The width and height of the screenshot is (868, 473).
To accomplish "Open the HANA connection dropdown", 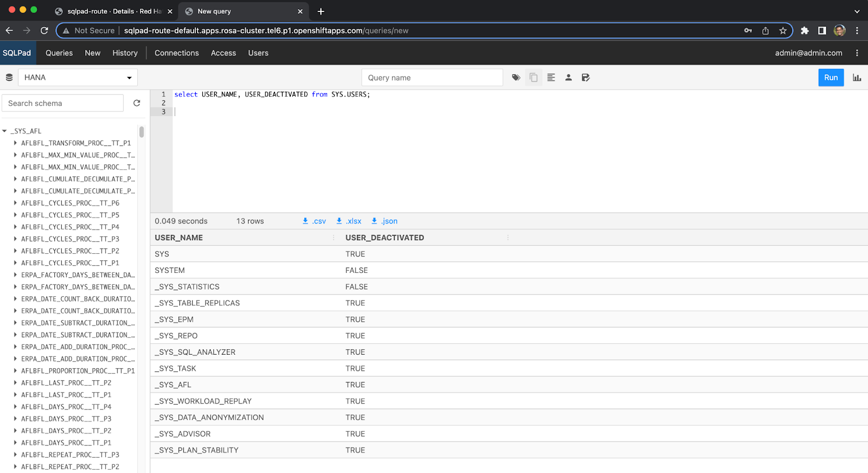I will (x=78, y=78).
